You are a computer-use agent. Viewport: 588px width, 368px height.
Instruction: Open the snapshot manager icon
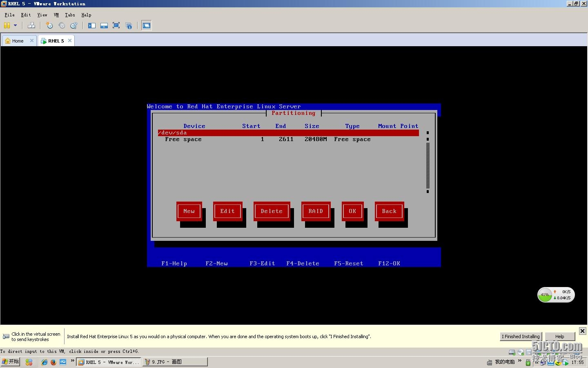pos(74,25)
